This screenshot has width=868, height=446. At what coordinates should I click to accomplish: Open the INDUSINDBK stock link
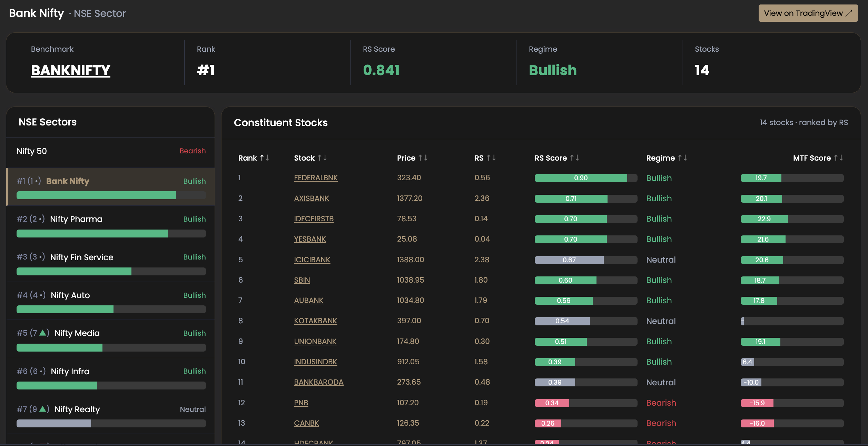315,362
